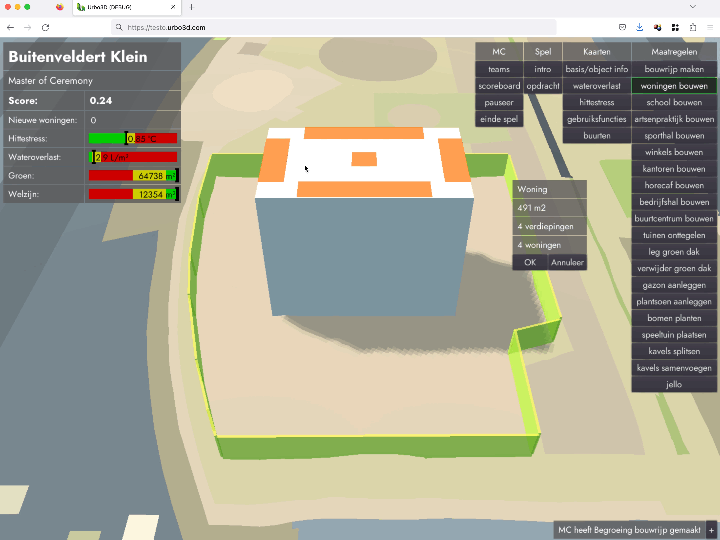Reload the page in the browser

[x=45, y=27]
